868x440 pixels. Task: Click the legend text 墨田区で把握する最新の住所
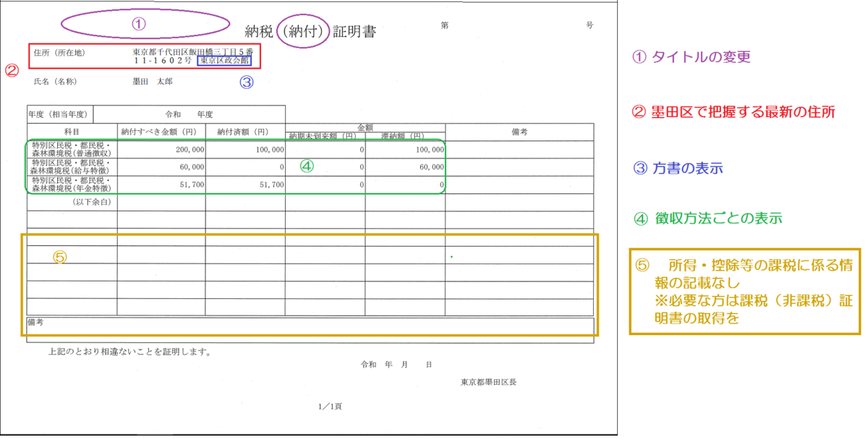(742, 111)
